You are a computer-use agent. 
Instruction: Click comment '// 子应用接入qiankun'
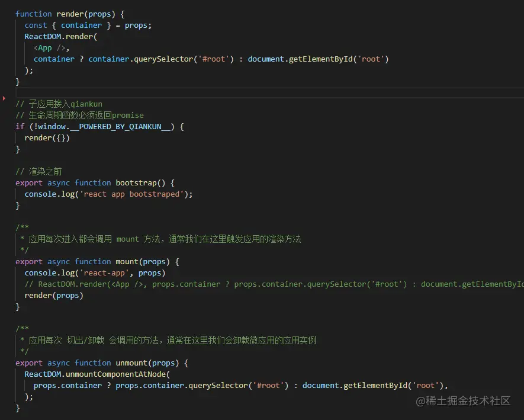59,104
